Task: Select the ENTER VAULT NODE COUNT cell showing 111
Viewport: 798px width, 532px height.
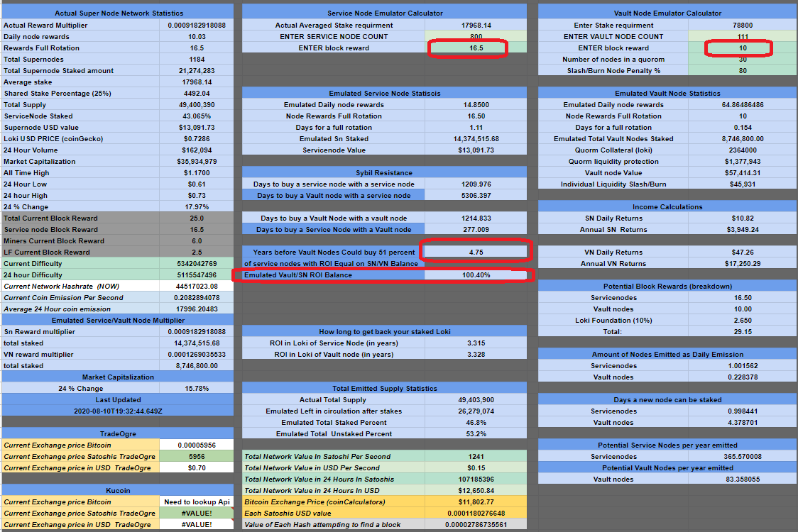Action: coord(743,36)
